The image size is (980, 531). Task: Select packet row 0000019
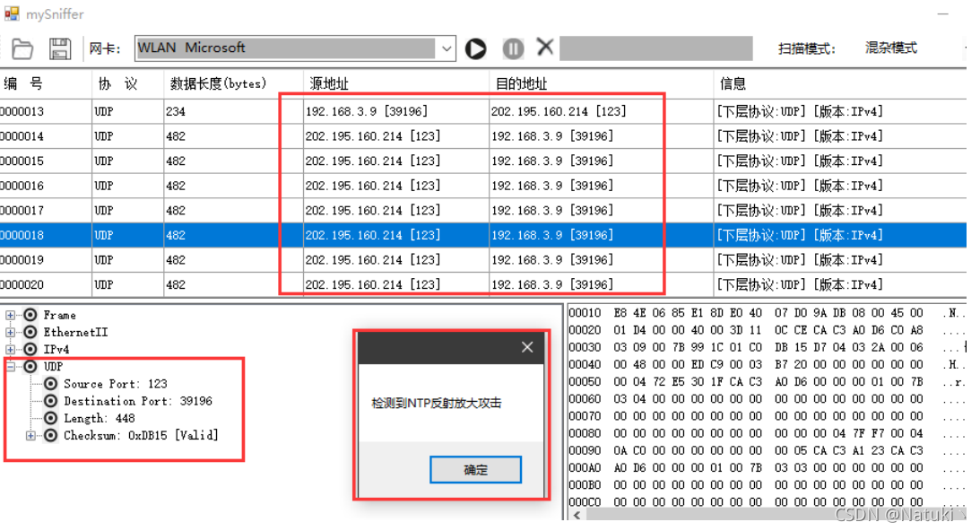click(483, 259)
